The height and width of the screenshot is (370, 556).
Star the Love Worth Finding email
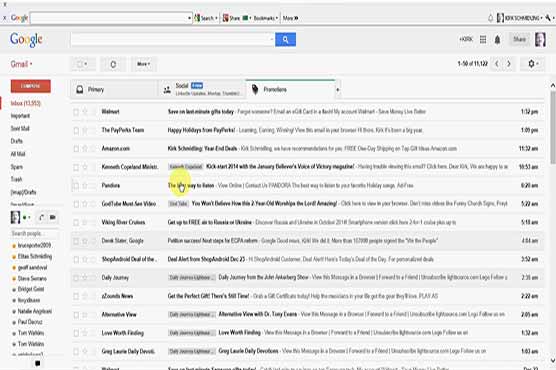click(x=85, y=333)
